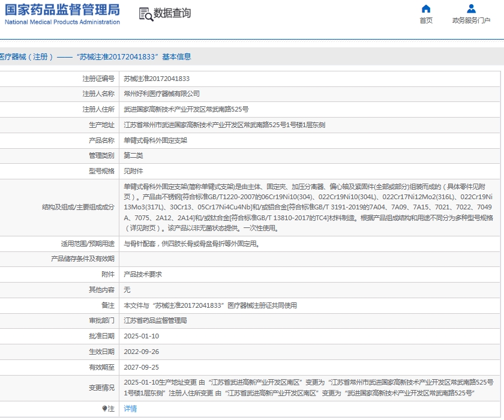Click the 生效日期 row label
The width and height of the screenshot is (504, 420).
(x=101, y=352)
